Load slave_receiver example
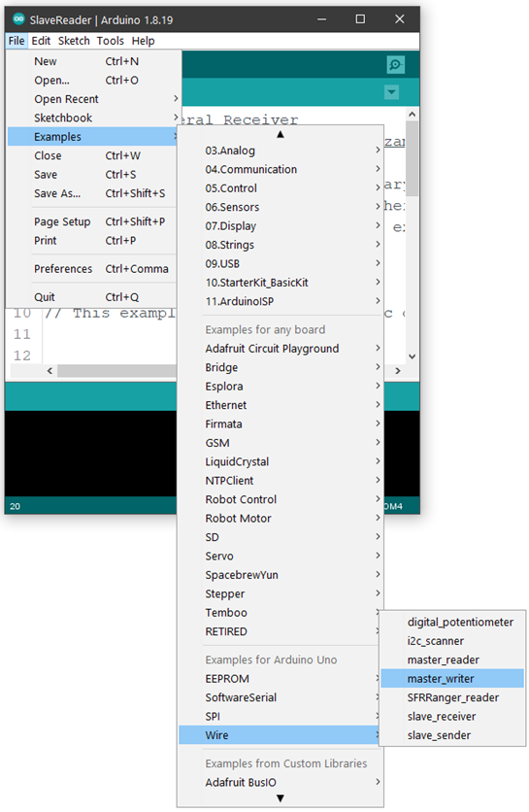The image size is (529, 812). (x=452, y=717)
